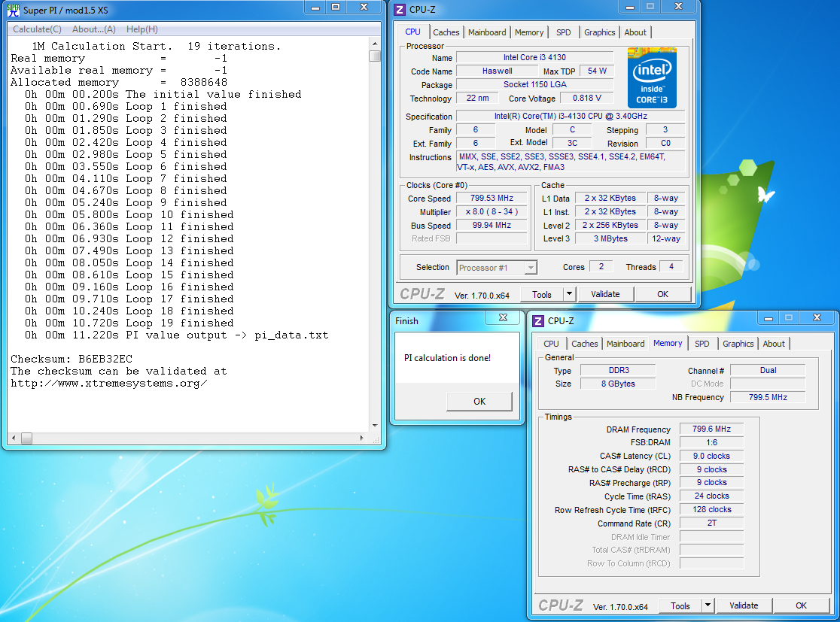Viewport: 840px width, 622px height.
Task: Switch to Caches tab in lower CPU-Z window
Action: coord(585,344)
